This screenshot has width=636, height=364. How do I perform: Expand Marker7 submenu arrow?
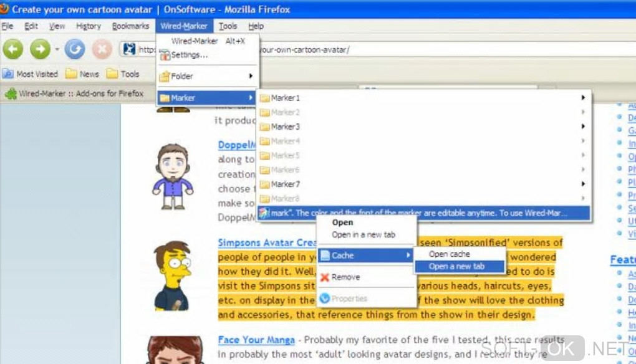coord(583,184)
